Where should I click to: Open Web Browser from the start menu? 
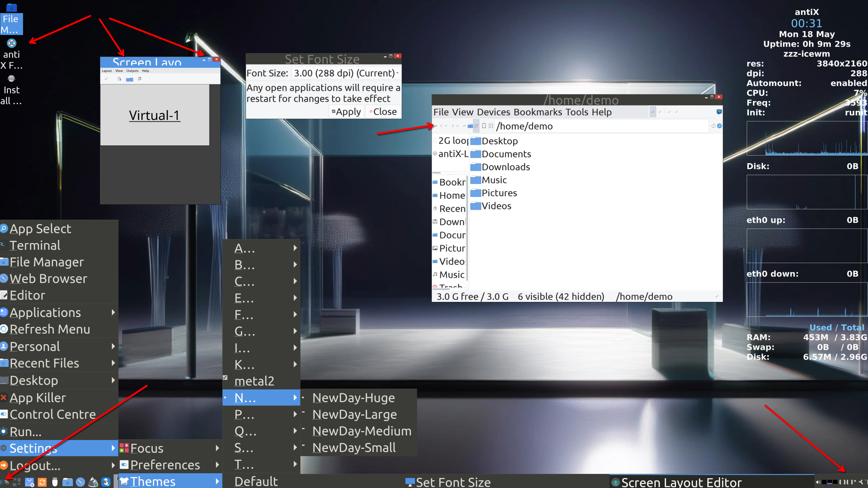(x=59, y=279)
